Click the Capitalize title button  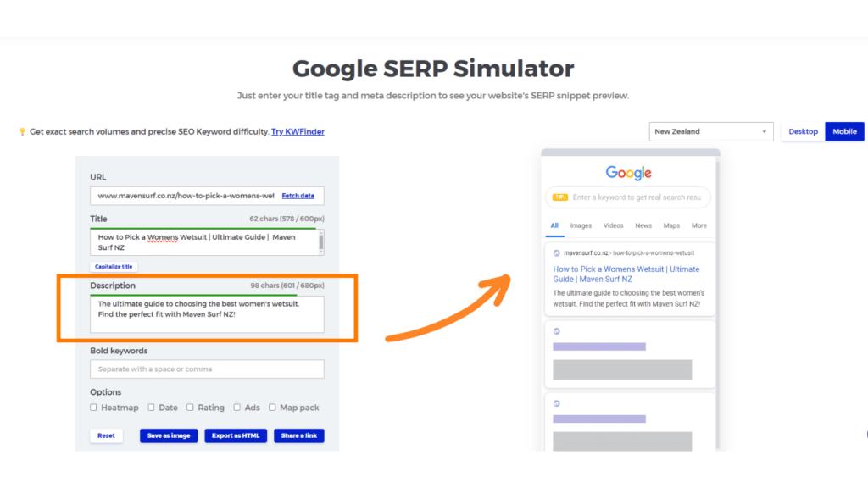tap(114, 267)
